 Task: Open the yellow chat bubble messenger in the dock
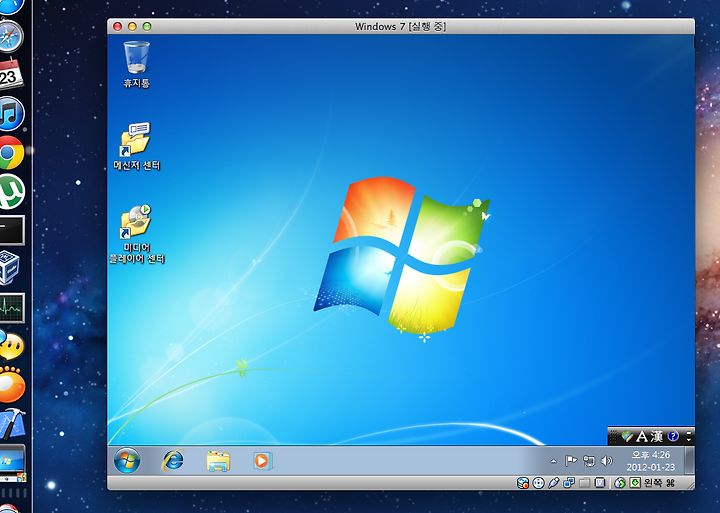pos(11,345)
